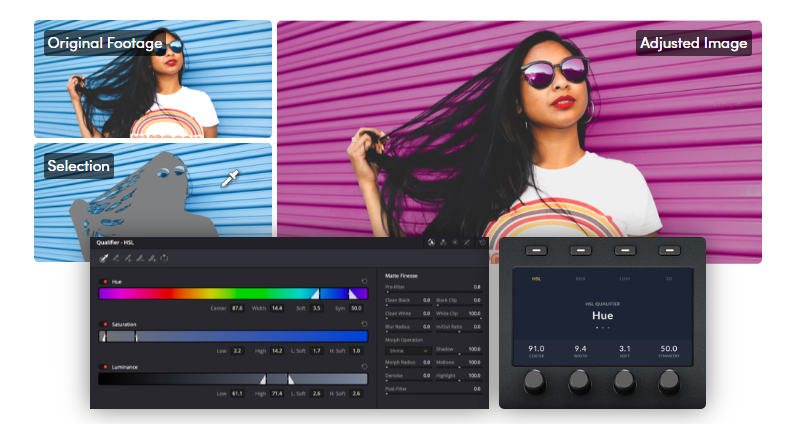Click the Center knob under 91.0
Image resolution: width=788 pixels, height=424 pixels.
pos(534,382)
